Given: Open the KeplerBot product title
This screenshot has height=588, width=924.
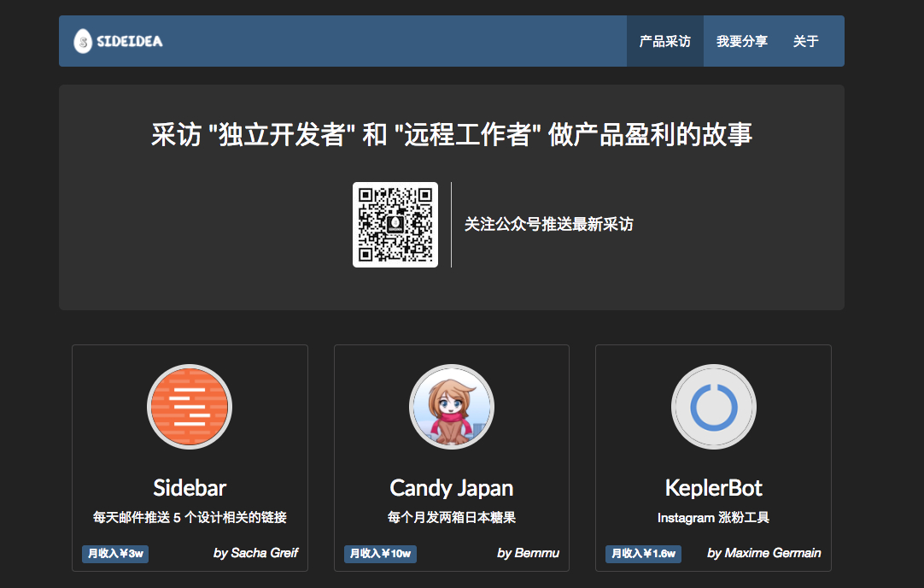Looking at the screenshot, I should (x=714, y=488).
